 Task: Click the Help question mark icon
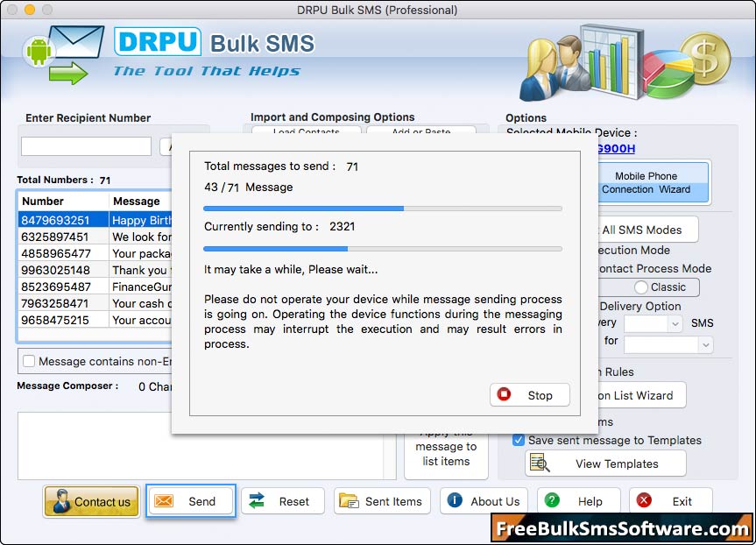click(x=552, y=500)
